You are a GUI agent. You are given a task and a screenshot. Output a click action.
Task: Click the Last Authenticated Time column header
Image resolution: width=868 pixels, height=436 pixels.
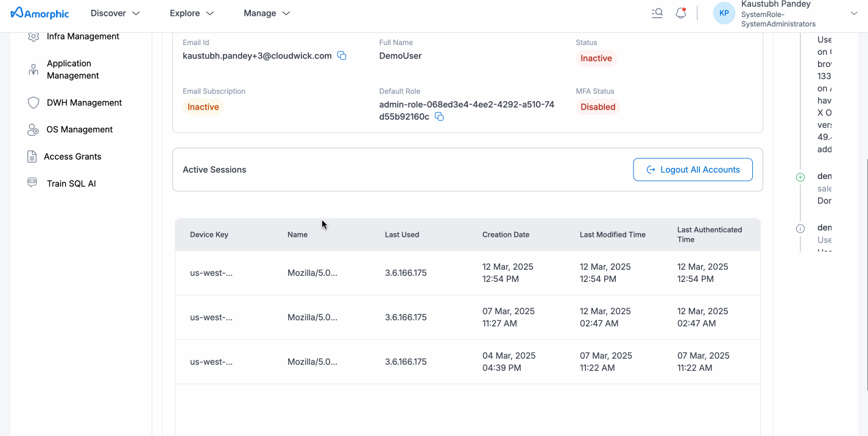(710, 234)
